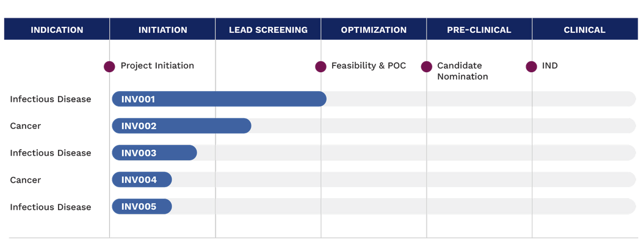This screenshot has height=244, width=644.
Task: Click the Project Initiation label text
Action: [157, 66]
